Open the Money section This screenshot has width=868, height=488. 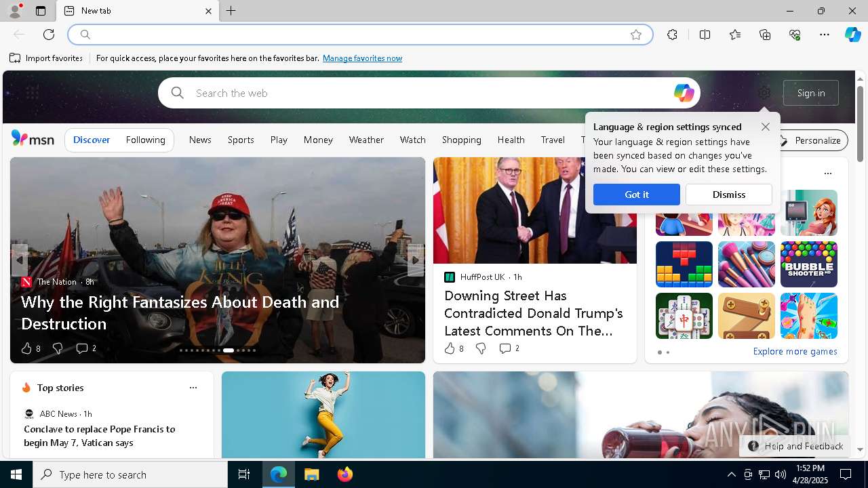(318, 140)
